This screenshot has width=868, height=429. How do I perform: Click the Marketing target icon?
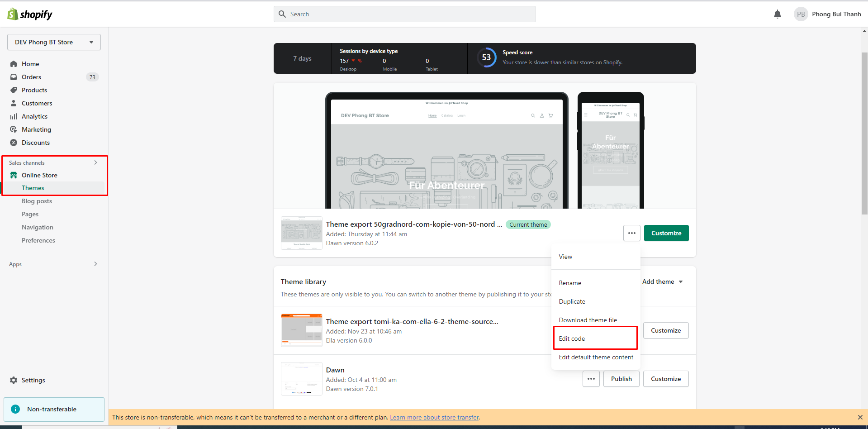coord(14,129)
